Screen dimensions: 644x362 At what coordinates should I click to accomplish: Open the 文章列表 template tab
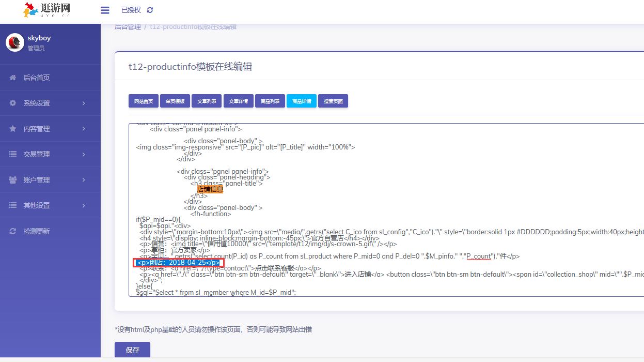[x=207, y=101]
